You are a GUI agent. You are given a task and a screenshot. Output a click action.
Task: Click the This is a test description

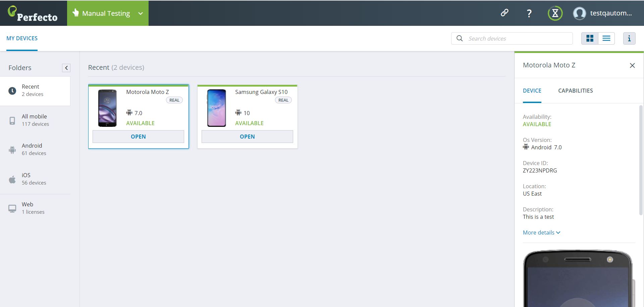point(538,217)
